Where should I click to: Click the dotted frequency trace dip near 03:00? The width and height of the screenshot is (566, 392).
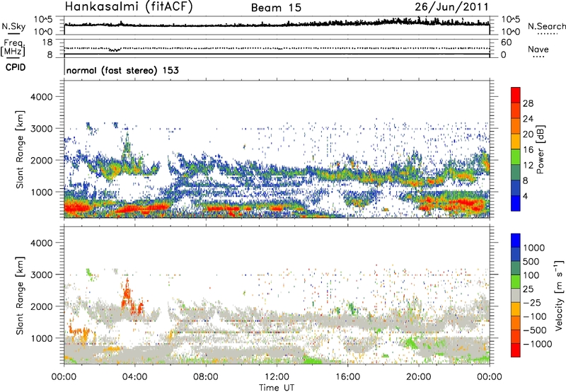click(115, 50)
